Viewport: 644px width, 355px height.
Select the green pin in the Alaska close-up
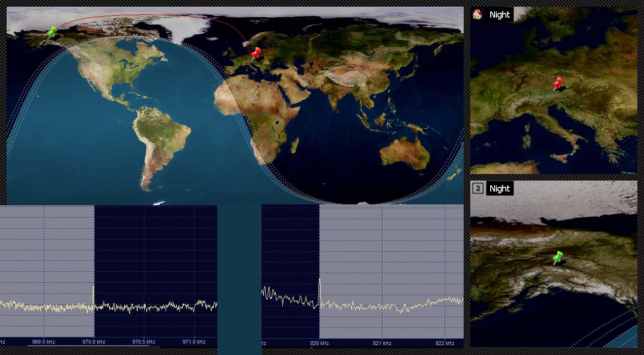(558, 258)
